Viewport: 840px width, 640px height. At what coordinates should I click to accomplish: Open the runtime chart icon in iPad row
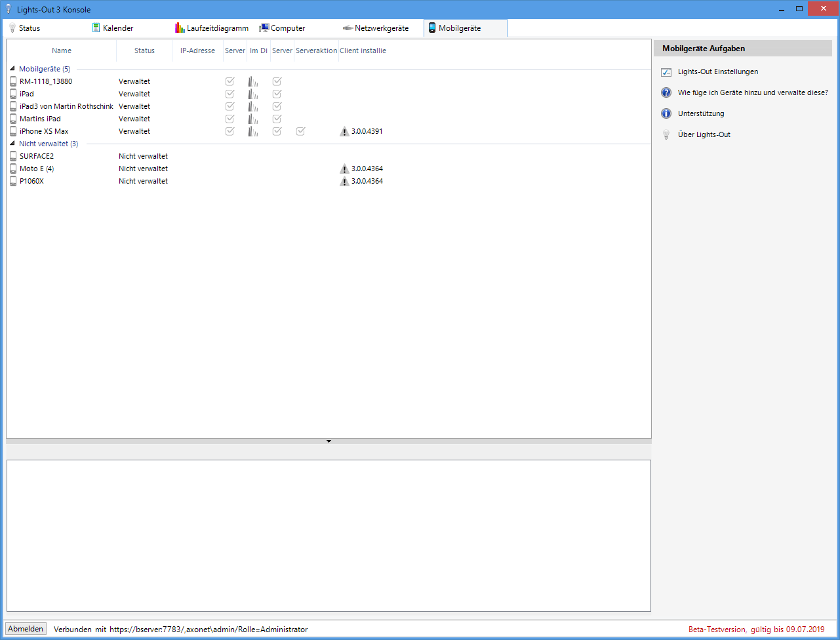click(252, 94)
